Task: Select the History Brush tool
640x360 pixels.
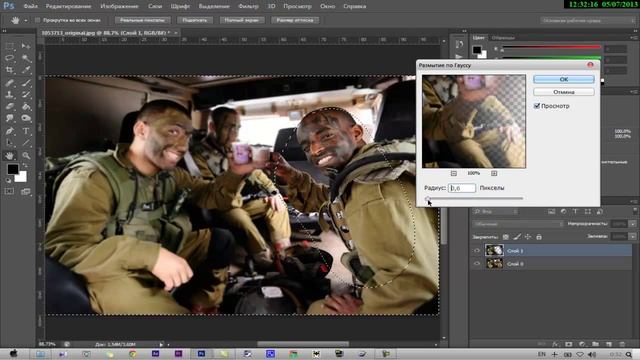Action: click(x=26, y=95)
